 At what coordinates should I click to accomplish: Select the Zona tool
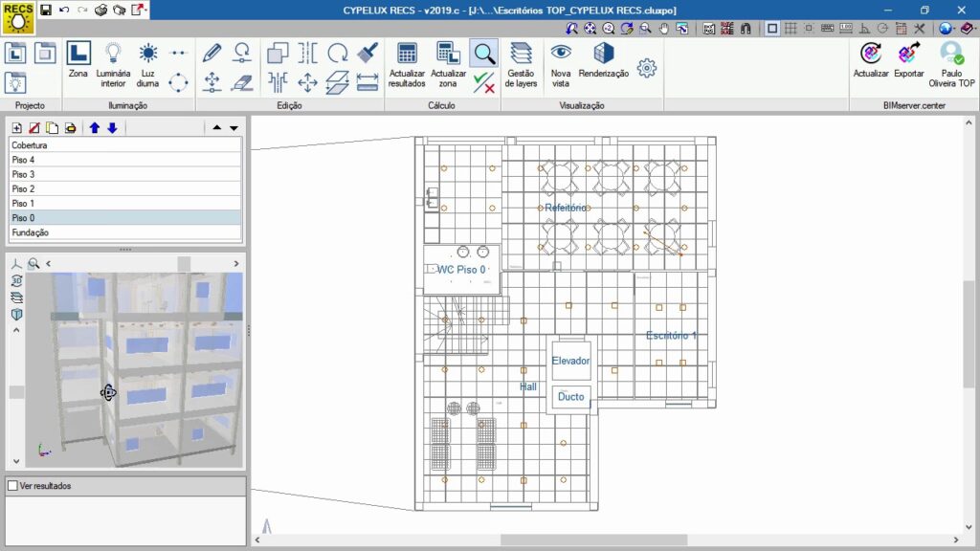tap(78, 60)
